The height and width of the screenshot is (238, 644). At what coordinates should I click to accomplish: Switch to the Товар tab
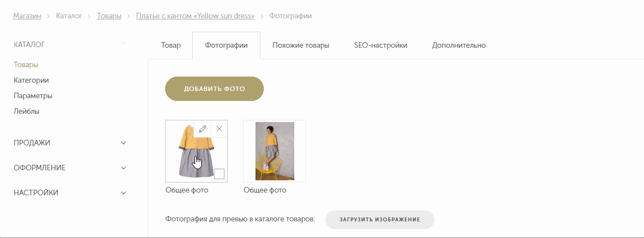tap(171, 45)
